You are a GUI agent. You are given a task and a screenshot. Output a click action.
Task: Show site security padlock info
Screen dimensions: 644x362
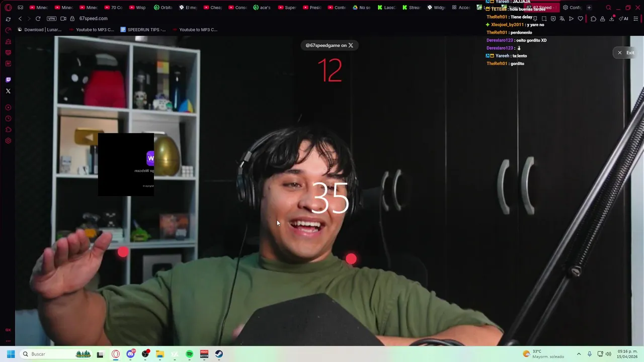[72, 19]
